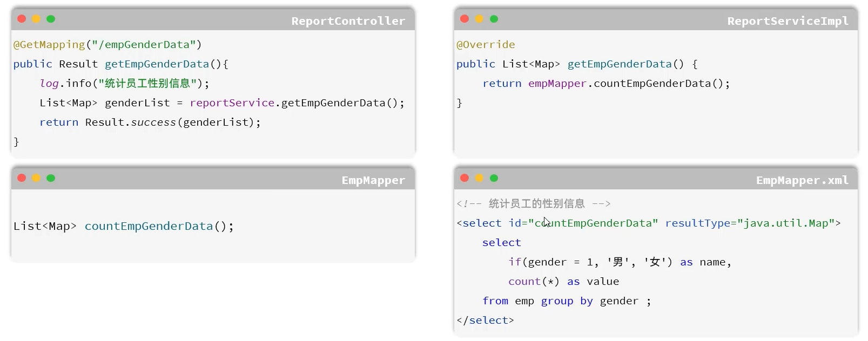
Task: Close the ReportServiceImpl window with red dot
Action: [465, 19]
